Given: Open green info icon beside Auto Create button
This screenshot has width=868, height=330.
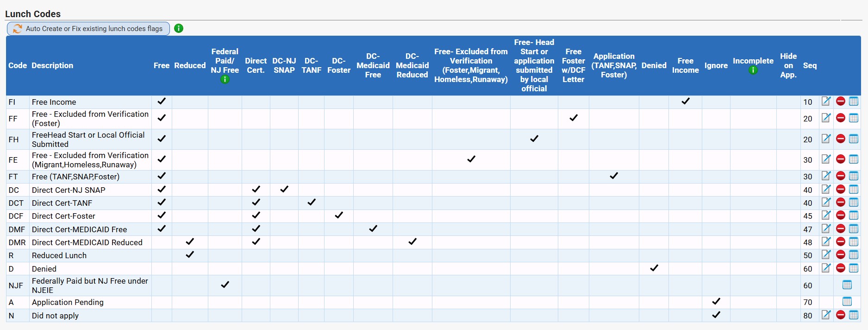Looking at the screenshot, I should tap(179, 29).
